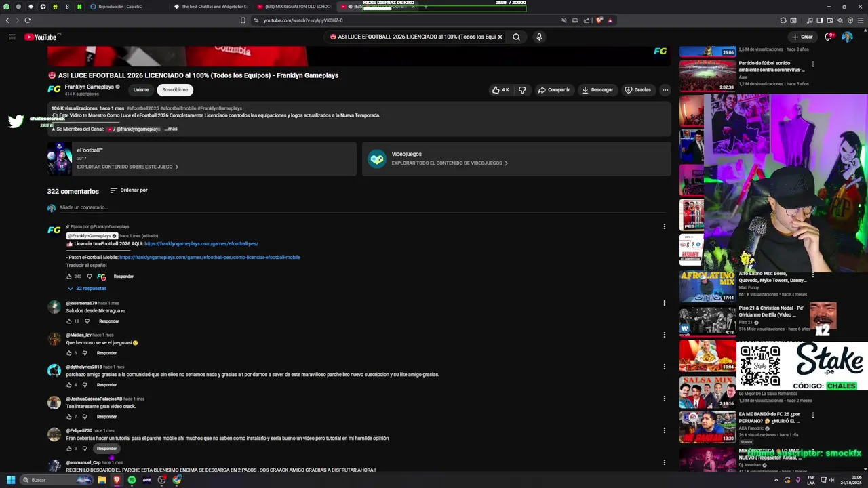Switch to MIX REGGAETON OLD SCHOOL tab
868x488 pixels.
click(294, 7)
